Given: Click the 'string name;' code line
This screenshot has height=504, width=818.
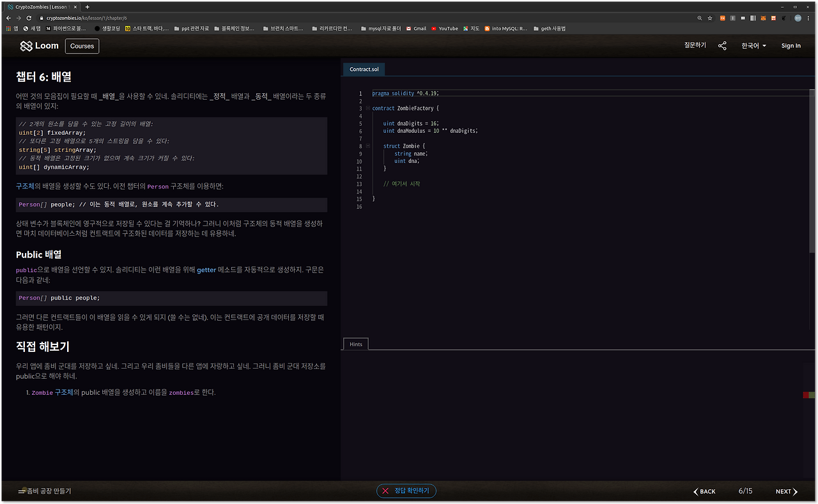Looking at the screenshot, I should tap(411, 154).
